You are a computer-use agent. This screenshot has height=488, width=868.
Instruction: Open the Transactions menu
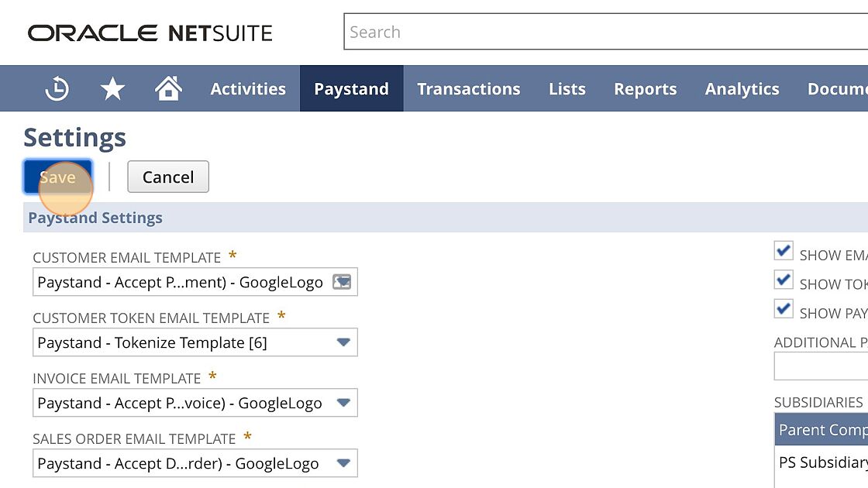tap(469, 88)
